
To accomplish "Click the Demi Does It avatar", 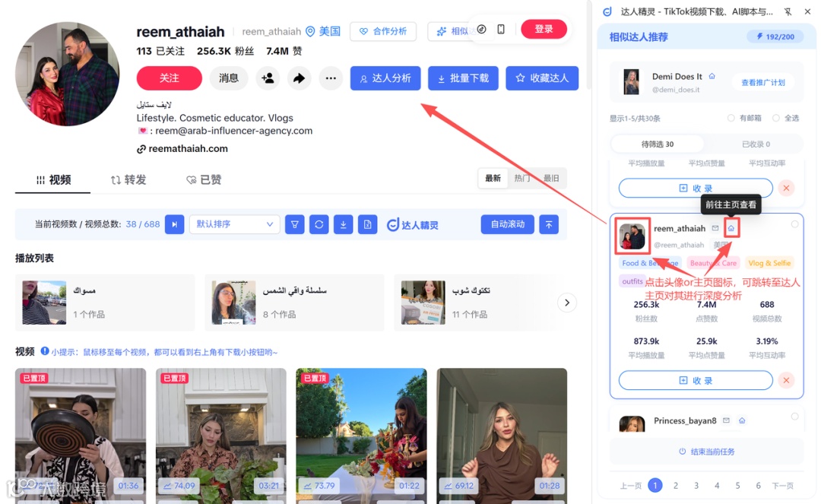I will (632, 82).
